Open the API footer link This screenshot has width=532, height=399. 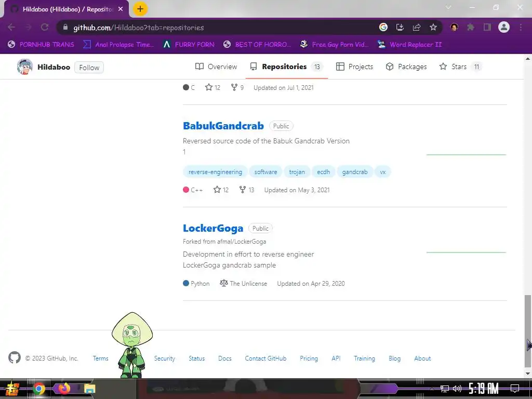336,358
